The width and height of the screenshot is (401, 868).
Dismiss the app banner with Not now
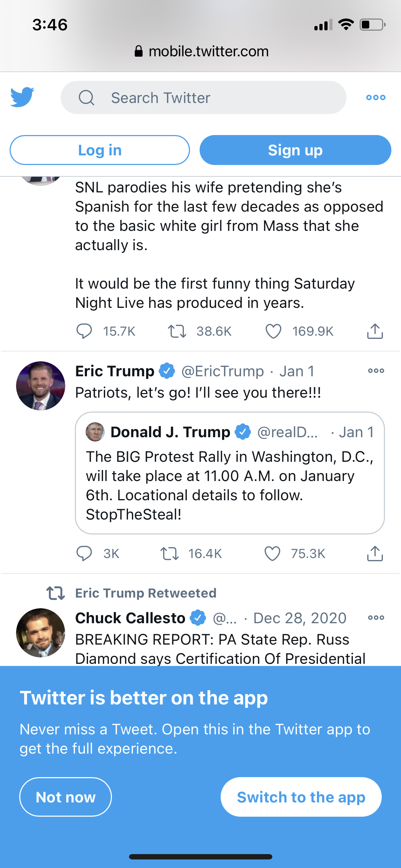tap(66, 797)
